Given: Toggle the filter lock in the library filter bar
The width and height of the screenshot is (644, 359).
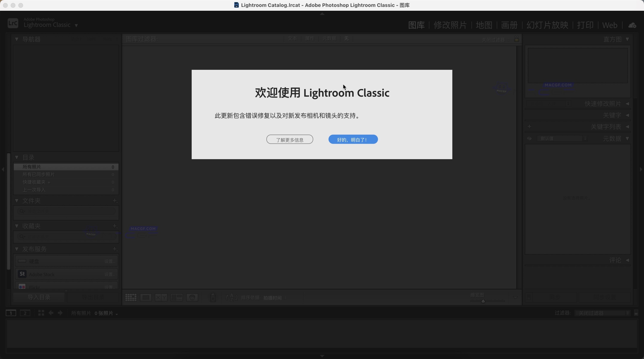Looking at the screenshot, I should pyautogui.click(x=517, y=38).
